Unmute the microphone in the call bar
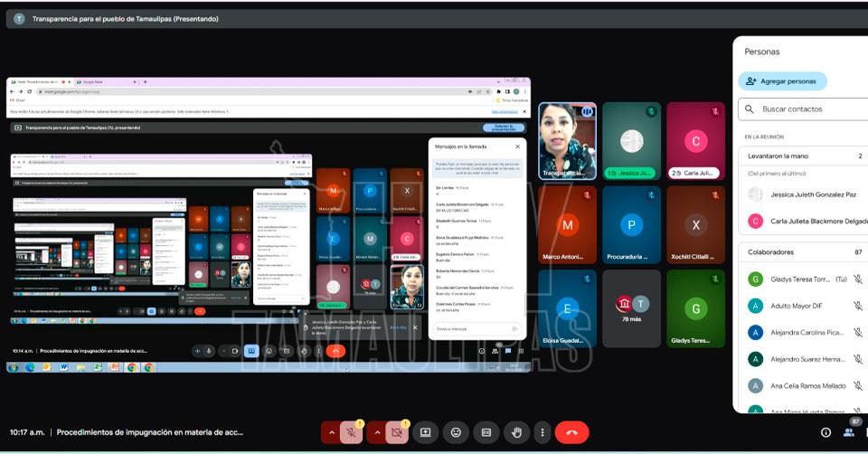868x454 pixels. pos(351,432)
